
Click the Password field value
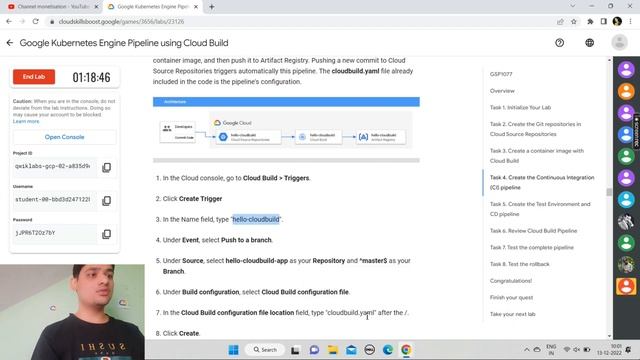pos(55,233)
